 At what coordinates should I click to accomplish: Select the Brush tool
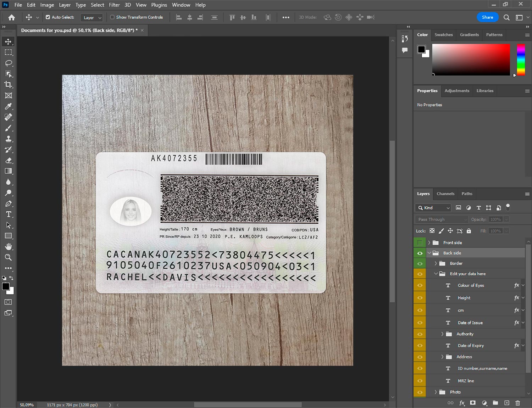pos(8,128)
